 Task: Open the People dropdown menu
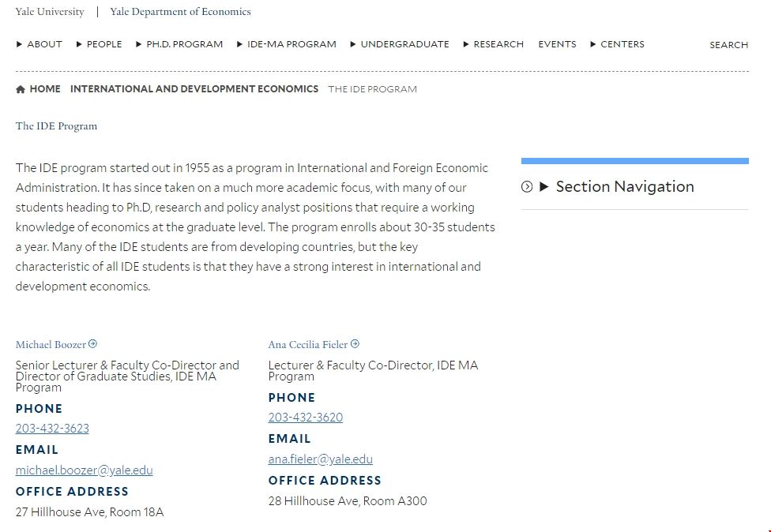pos(100,44)
